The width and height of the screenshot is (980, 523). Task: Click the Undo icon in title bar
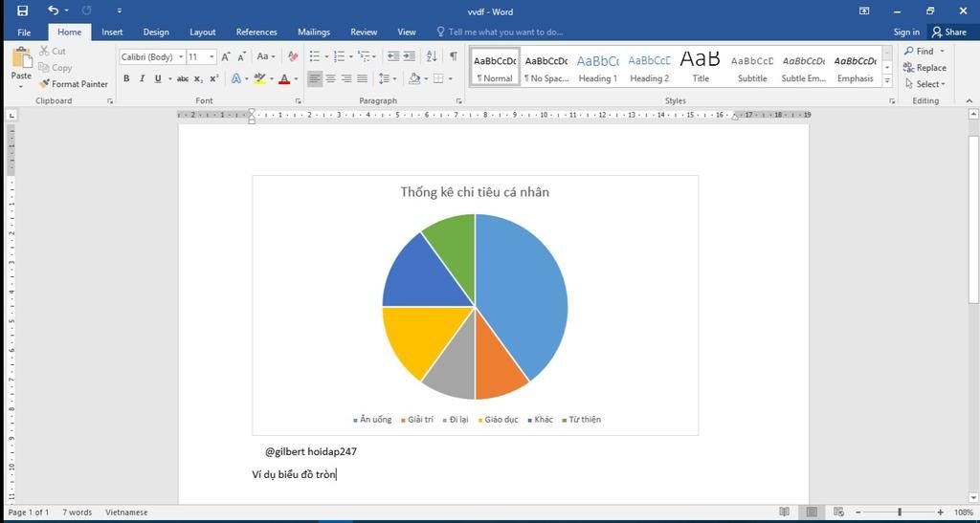tap(53, 11)
